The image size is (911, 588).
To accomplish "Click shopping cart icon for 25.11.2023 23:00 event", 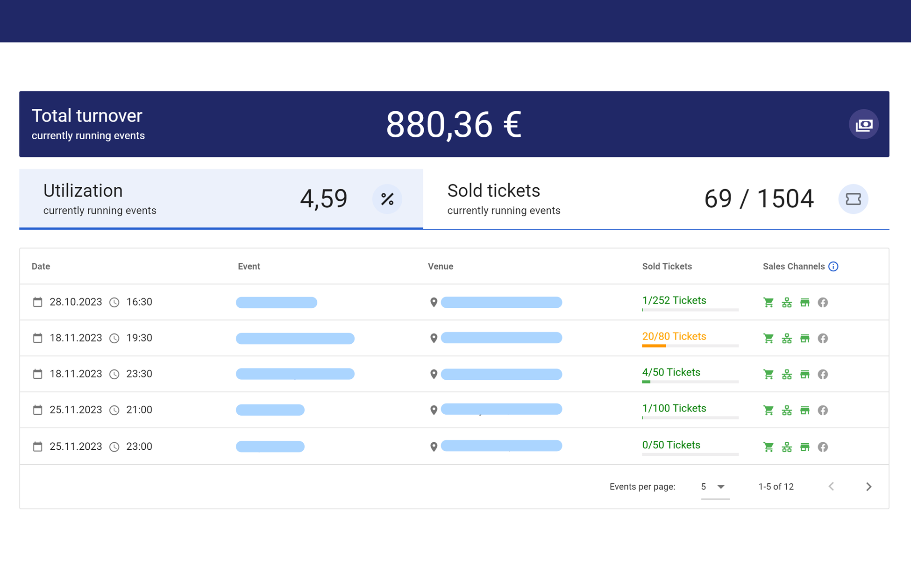I will pyautogui.click(x=768, y=447).
